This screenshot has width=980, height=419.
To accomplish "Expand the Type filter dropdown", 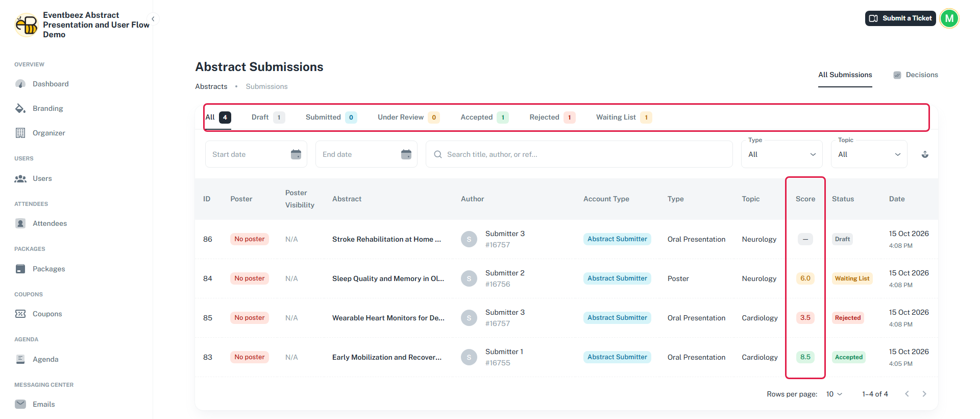I will (782, 154).
